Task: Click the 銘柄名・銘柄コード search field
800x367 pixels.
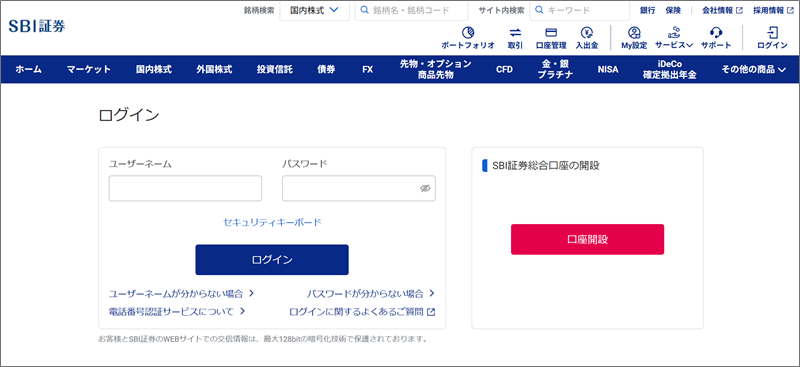Action: click(412, 10)
